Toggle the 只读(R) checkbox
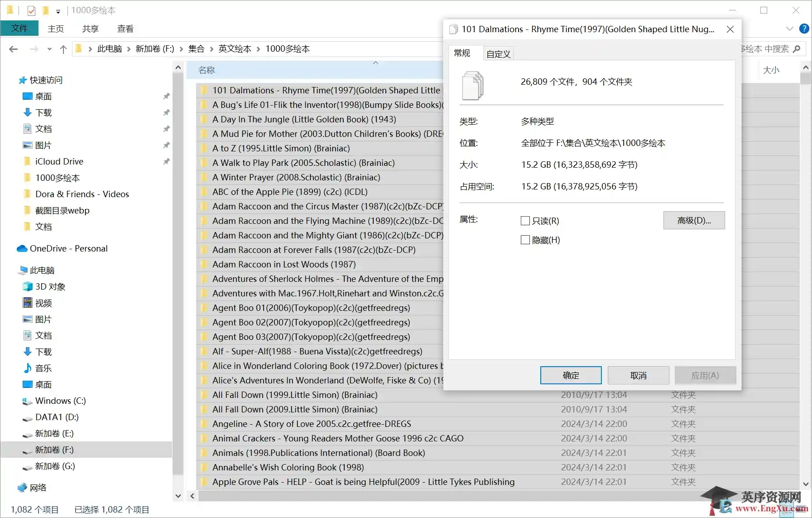Image resolution: width=812 pixels, height=518 pixels. [525, 221]
